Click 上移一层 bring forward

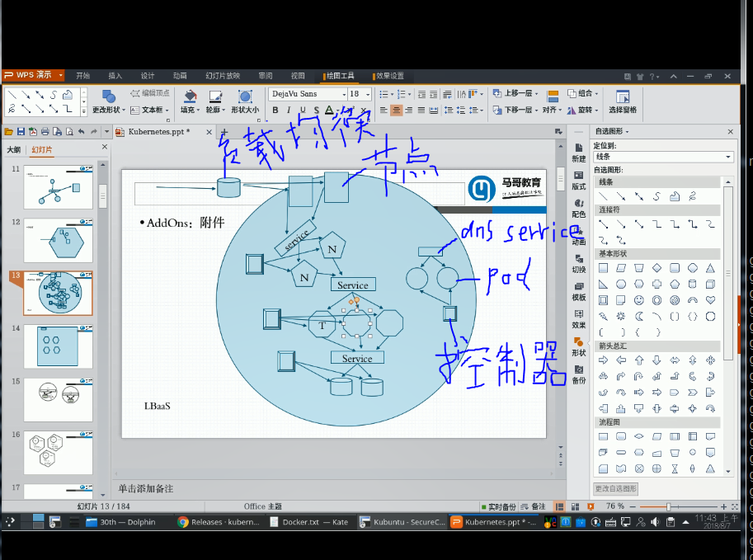515,93
